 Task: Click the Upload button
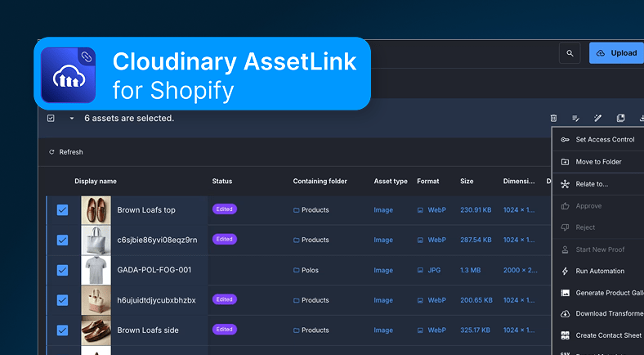(616, 53)
